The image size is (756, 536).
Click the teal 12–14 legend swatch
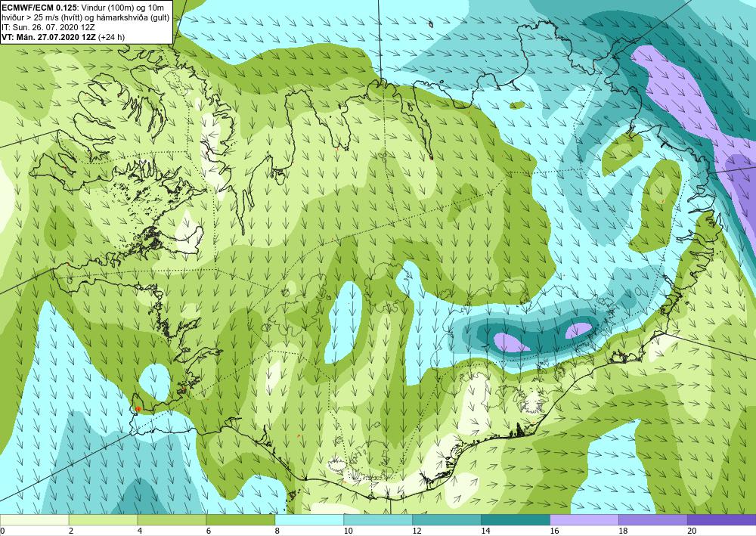pos(447,519)
